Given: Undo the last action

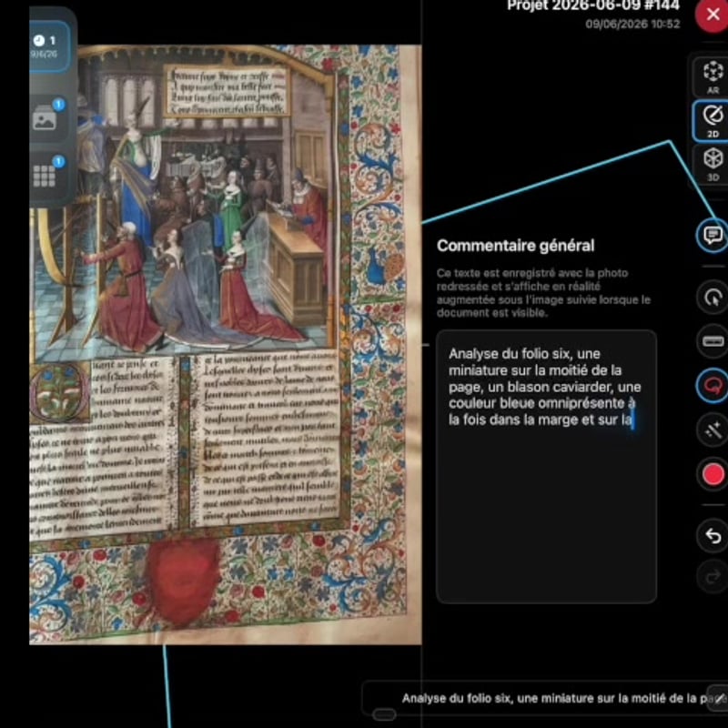Looking at the screenshot, I should 713,536.
